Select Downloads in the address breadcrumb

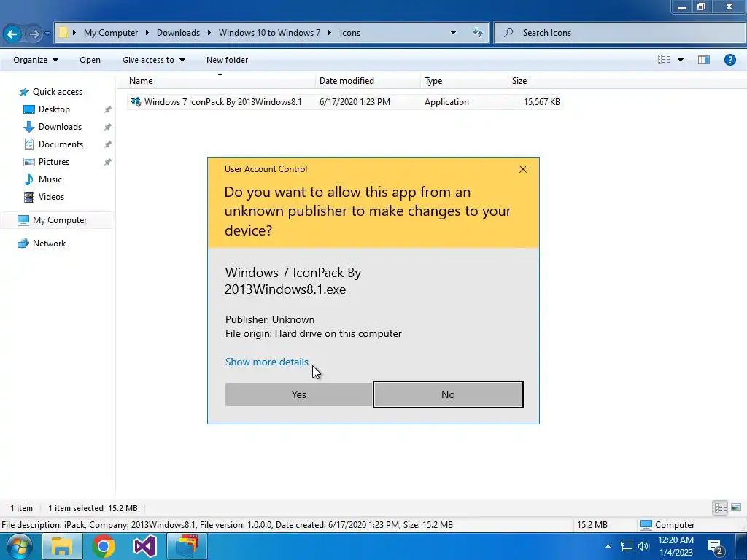coord(178,32)
